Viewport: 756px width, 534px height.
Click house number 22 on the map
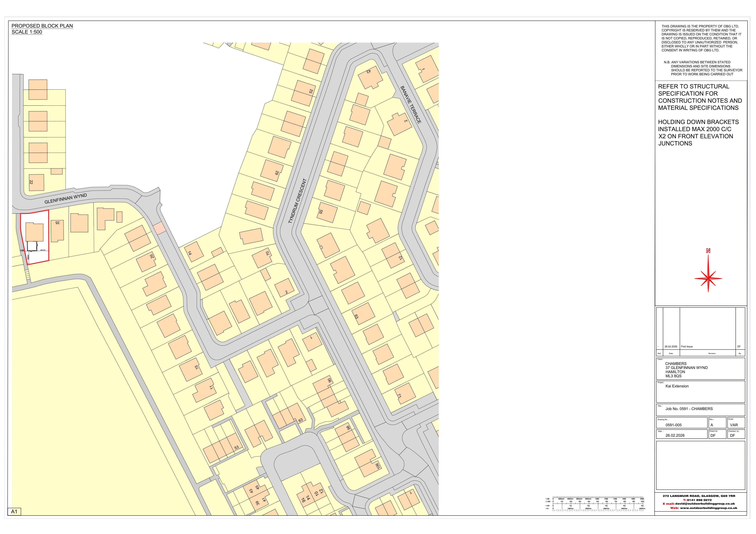point(31,182)
